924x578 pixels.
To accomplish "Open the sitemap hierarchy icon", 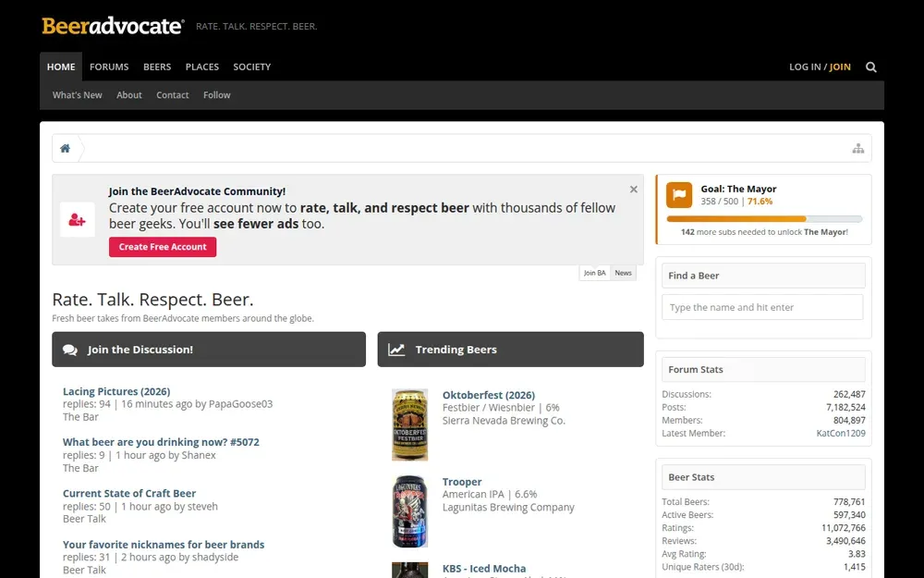I will pos(858,148).
